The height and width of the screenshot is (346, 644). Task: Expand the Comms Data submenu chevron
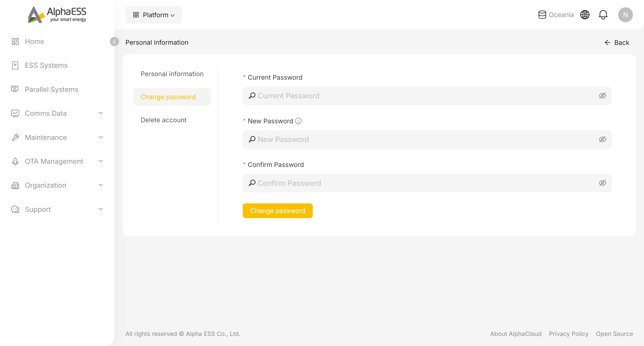click(101, 113)
